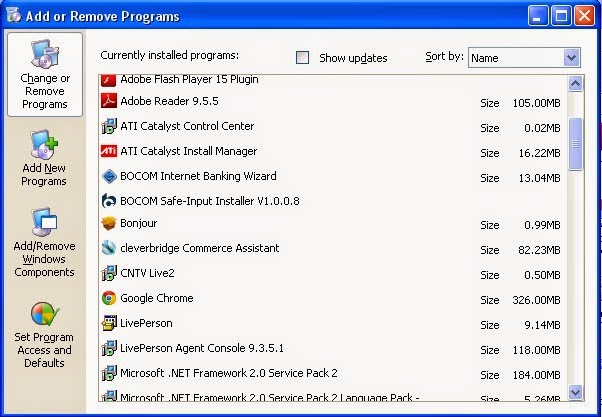Select ATI Catalyst Control Center entry
The height and width of the screenshot is (417, 602).
coord(333,126)
